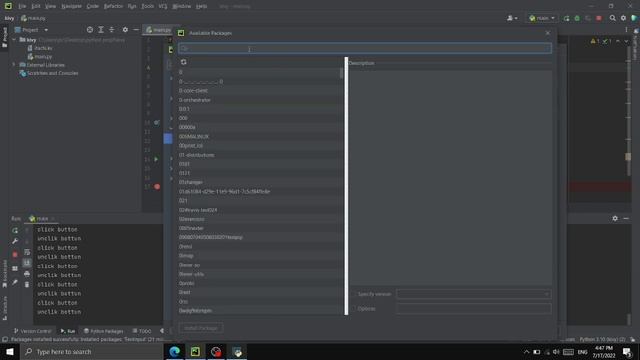This screenshot has width=640, height=360.
Task: Collapse the kivy project root folder
Action: pyautogui.click(x=14, y=40)
